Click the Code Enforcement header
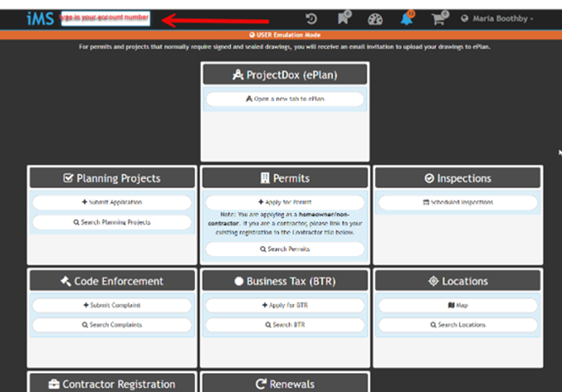Viewport: 562px width, 392px height. (x=112, y=281)
